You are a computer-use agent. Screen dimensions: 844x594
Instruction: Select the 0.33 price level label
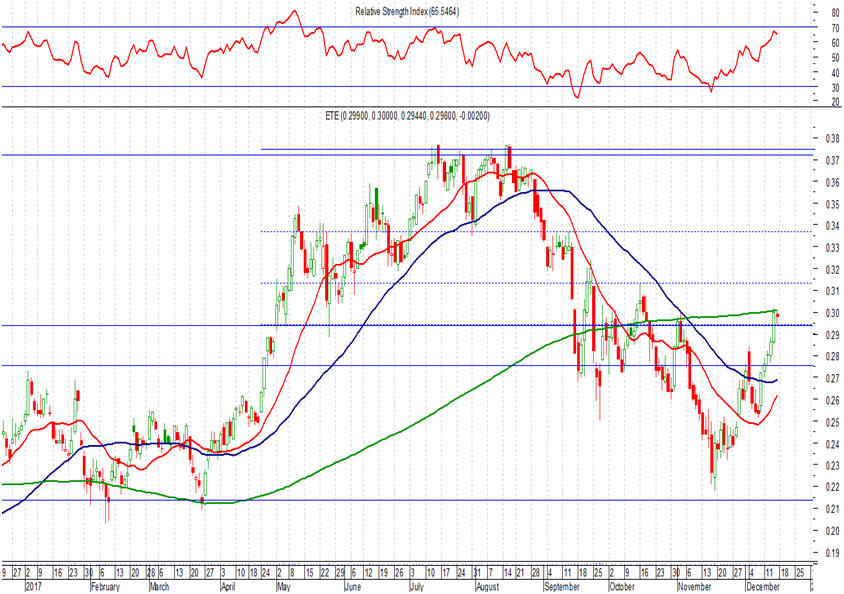[x=833, y=248]
